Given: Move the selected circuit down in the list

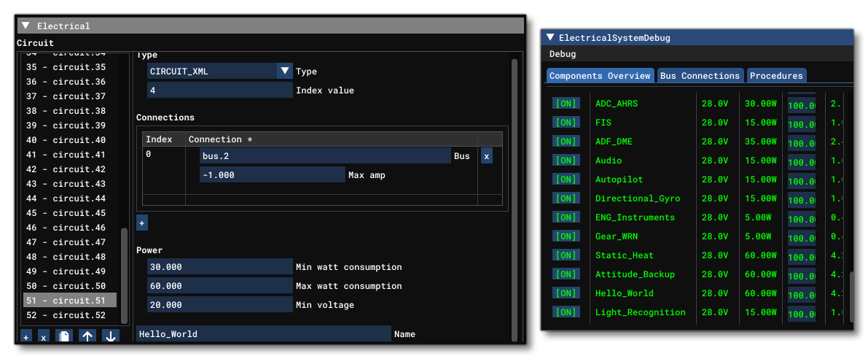Looking at the screenshot, I should tap(109, 336).
